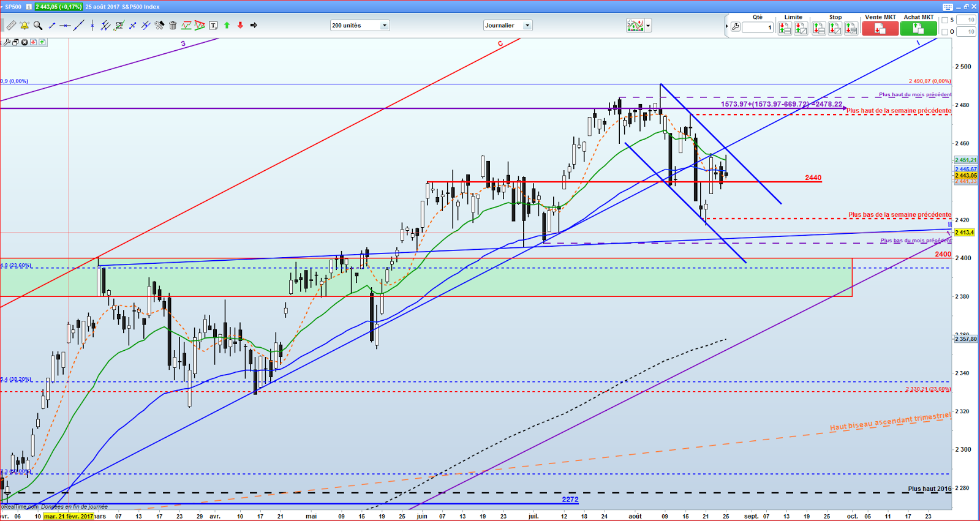Open the Journalier timeframe dropdown
This screenshot has width=980, height=521.
coord(508,25)
